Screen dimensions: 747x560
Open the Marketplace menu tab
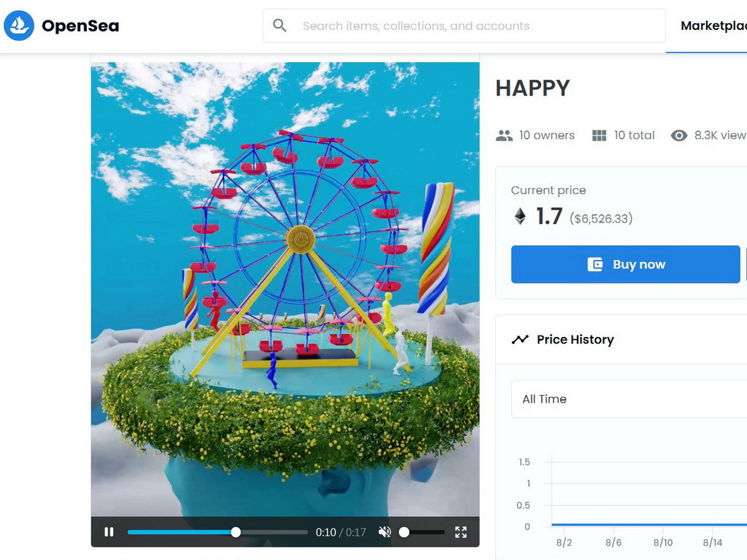tap(713, 26)
